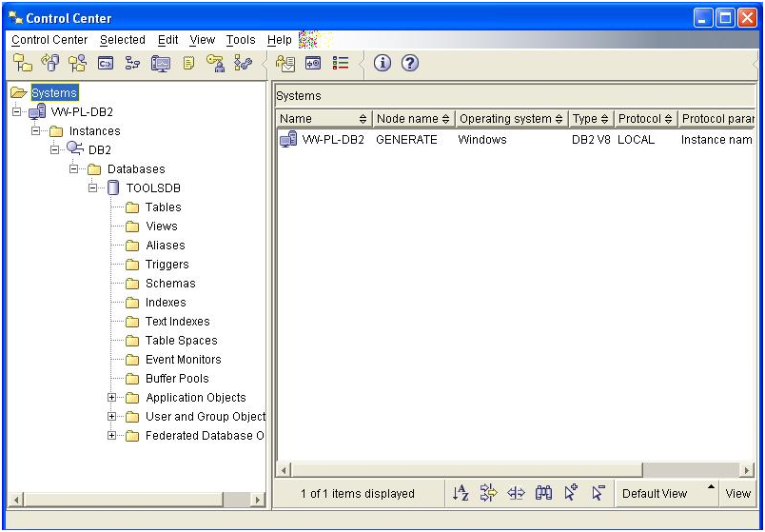The image size is (765, 532).
Task: Click right arrow of details pane scrollbar
Action: click(747, 470)
